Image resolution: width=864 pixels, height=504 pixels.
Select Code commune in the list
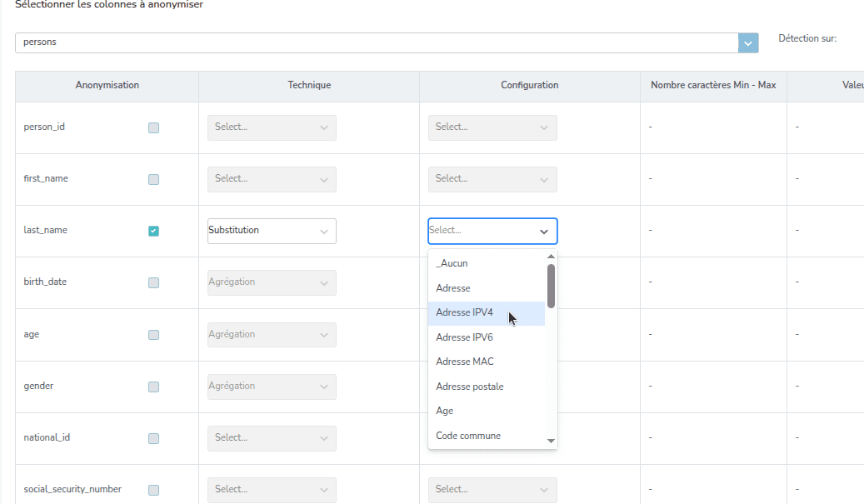click(468, 436)
